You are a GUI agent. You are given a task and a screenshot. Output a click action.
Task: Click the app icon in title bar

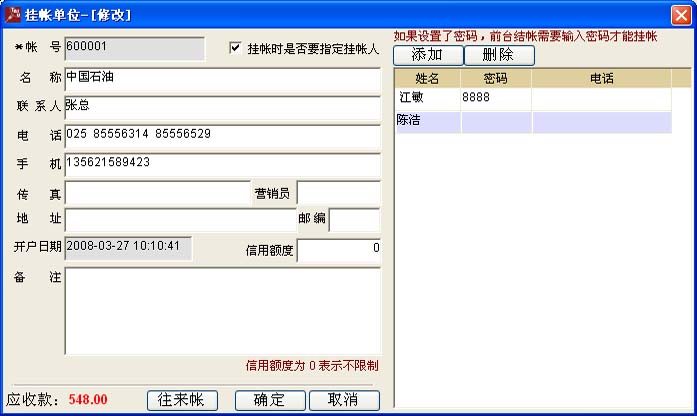pyautogui.click(x=13, y=14)
